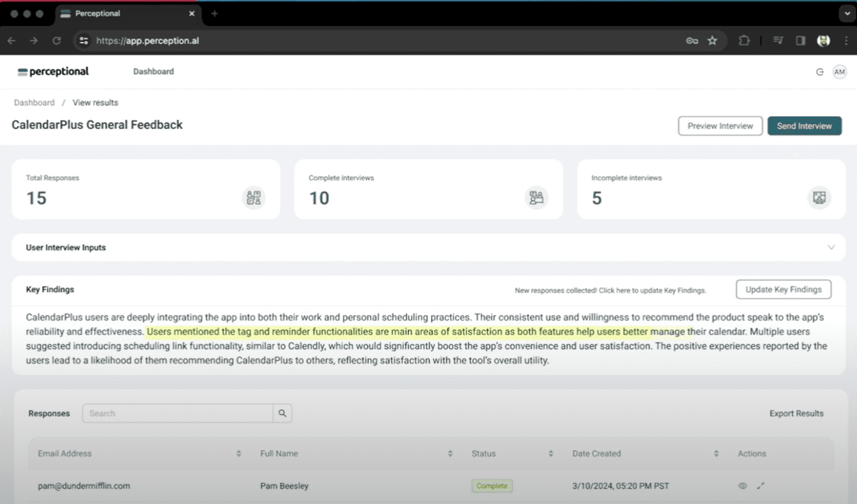
Task: View Pam Beesley's response with eye icon
Action: [742, 486]
